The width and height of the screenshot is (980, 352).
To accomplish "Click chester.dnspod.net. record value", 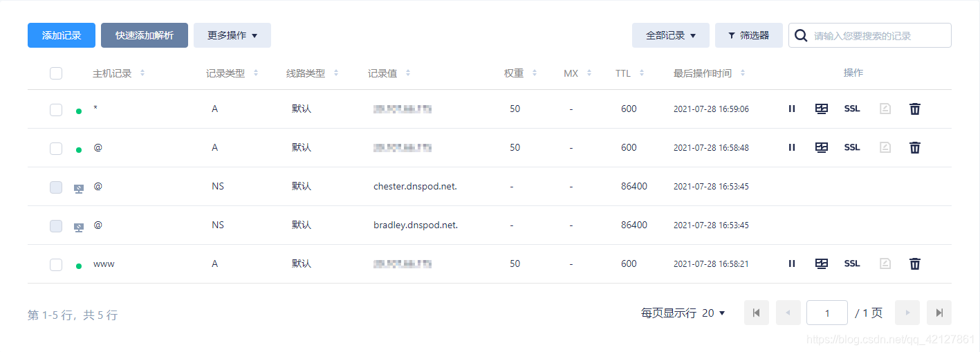I will pos(415,186).
